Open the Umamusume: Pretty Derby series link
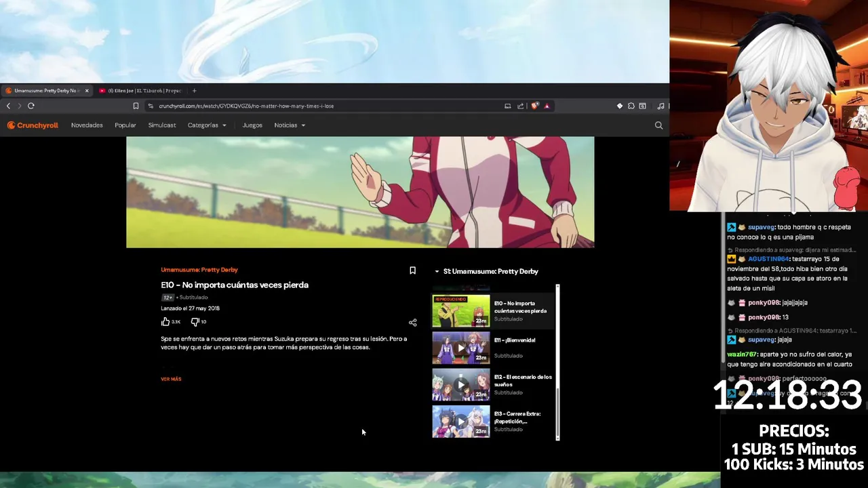This screenshot has height=488, width=868. coord(199,270)
